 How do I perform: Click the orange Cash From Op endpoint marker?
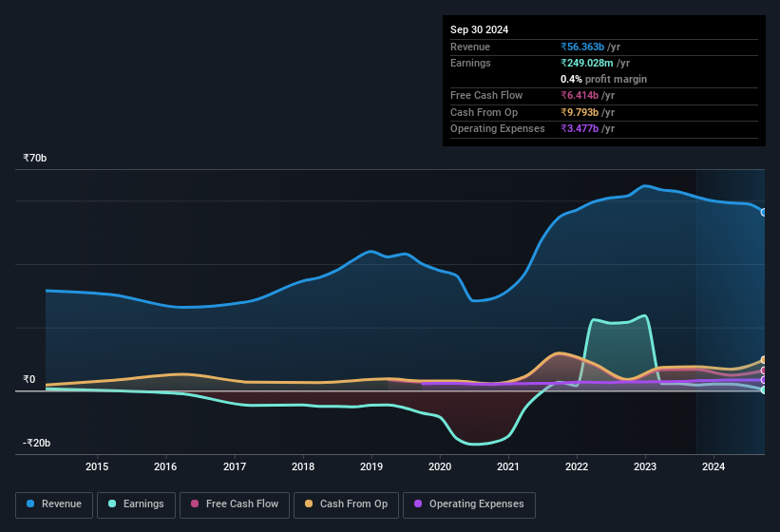point(764,359)
